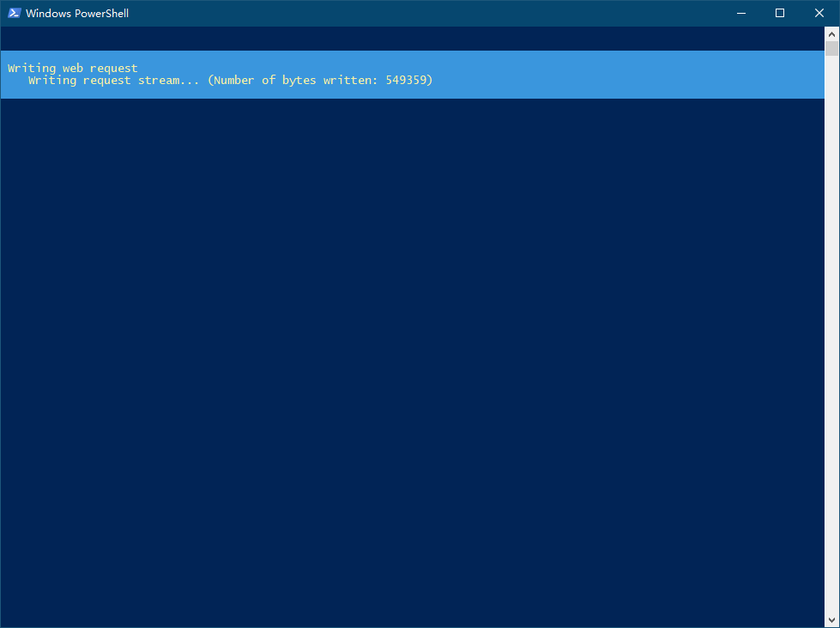Image resolution: width=840 pixels, height=628 pixels.
Task: Click the 'Writing request stream...' status text
Action: 113,80
